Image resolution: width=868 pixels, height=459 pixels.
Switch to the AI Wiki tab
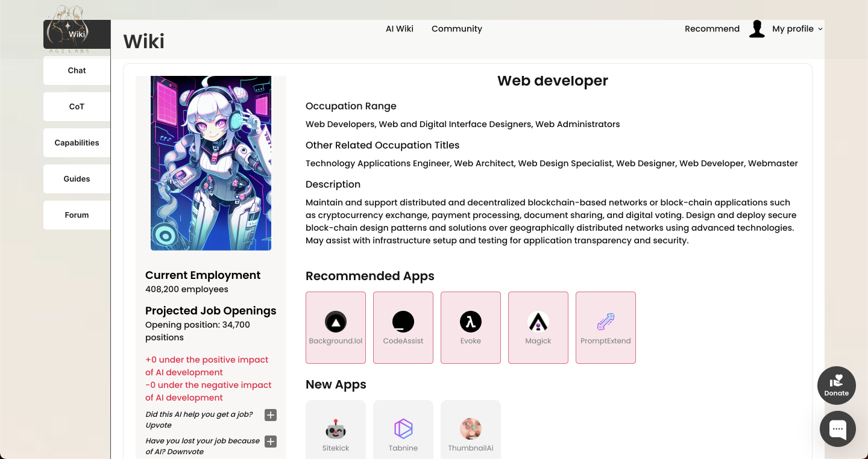click(400, 29)
